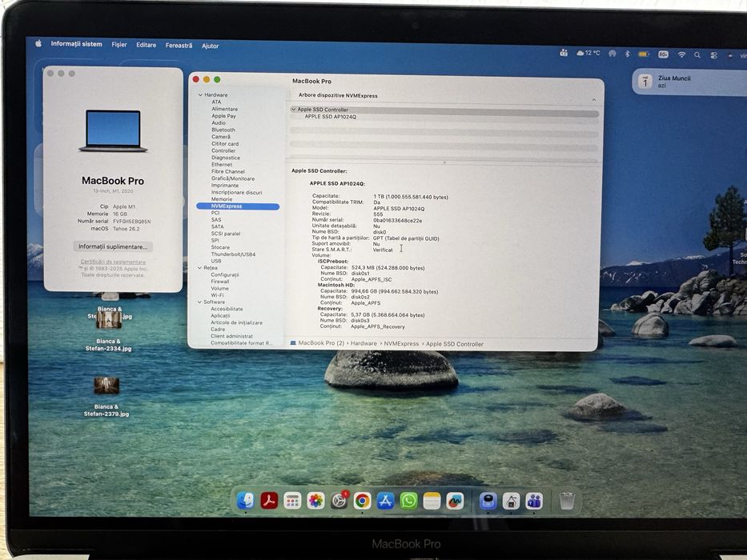Collapse the Hardware section in the sidebar
This screenshot has width=747, height=560.
[200, 94]
